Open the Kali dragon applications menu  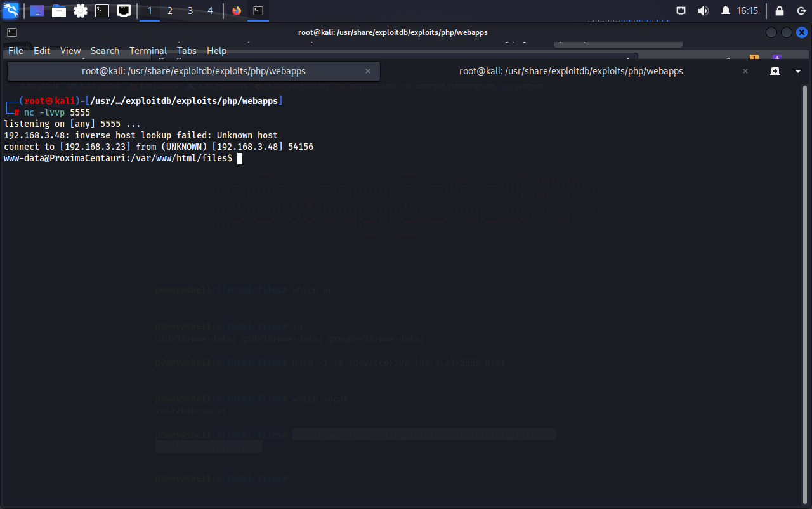11,11
